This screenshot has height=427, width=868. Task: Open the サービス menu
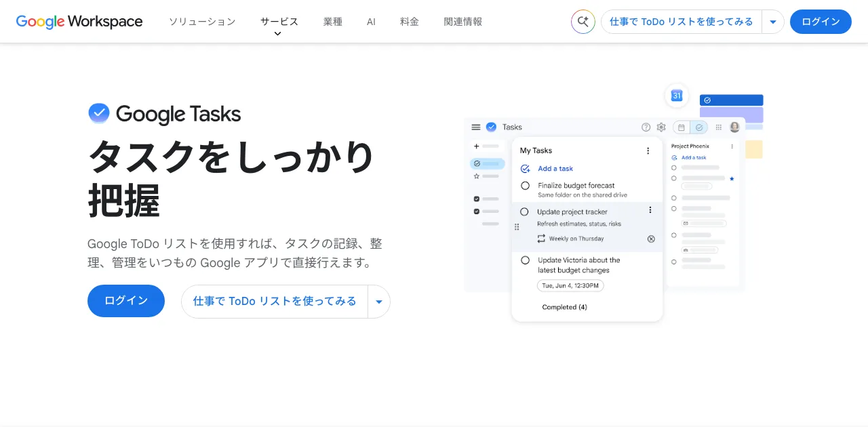click(279, 22)
